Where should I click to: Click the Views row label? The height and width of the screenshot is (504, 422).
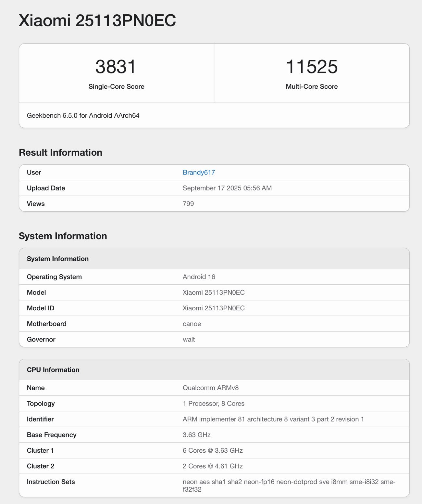36,204
